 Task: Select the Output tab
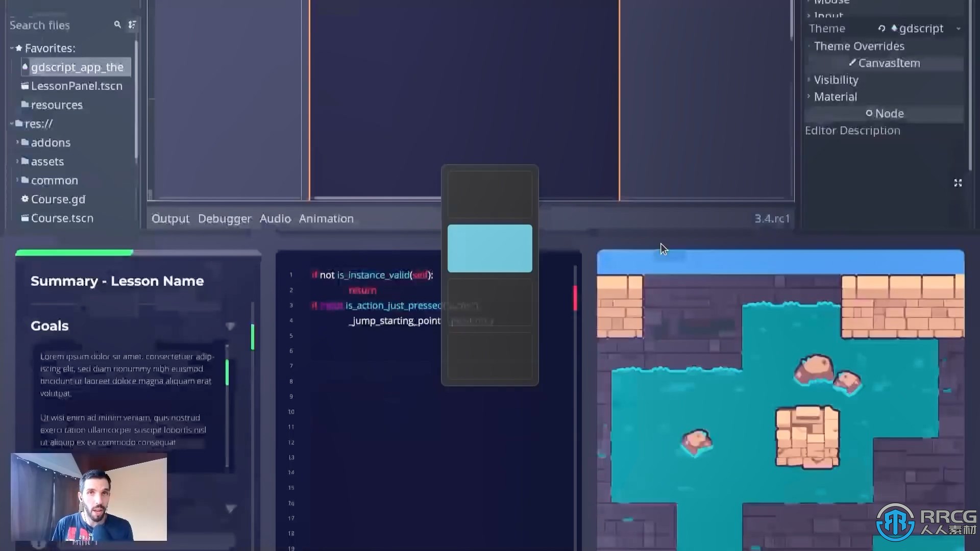[x=170, y=218]
